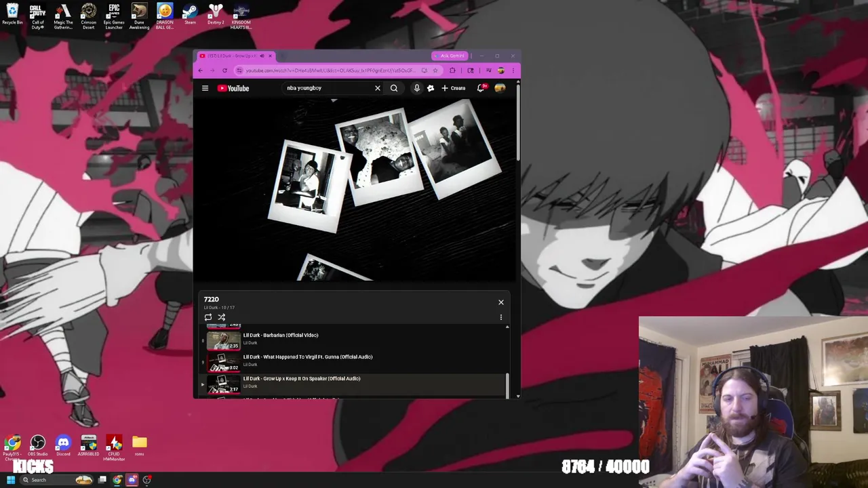This screenshot has height=488, width=868.
Task: Open the Windows Start menu
Action: (11, 480)
